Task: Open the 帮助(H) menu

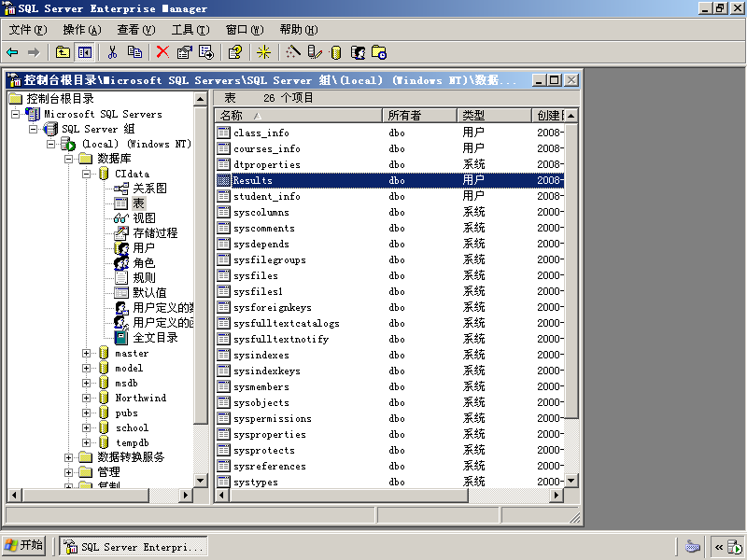Action: click(x=299, y=30)
